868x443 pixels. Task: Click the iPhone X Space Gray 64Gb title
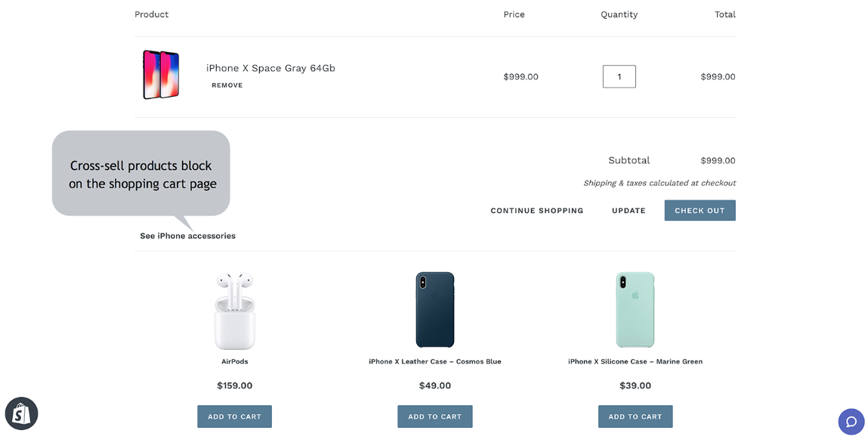pos(270,68)
